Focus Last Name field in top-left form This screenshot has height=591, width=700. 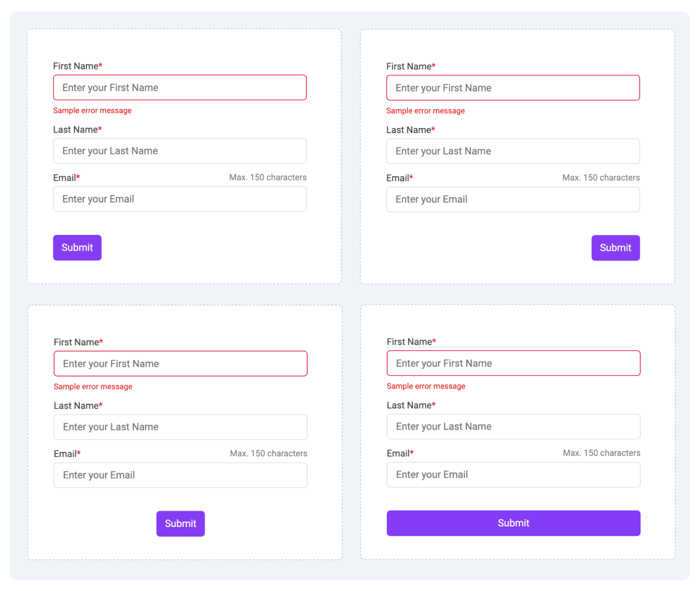pos(179,151)
